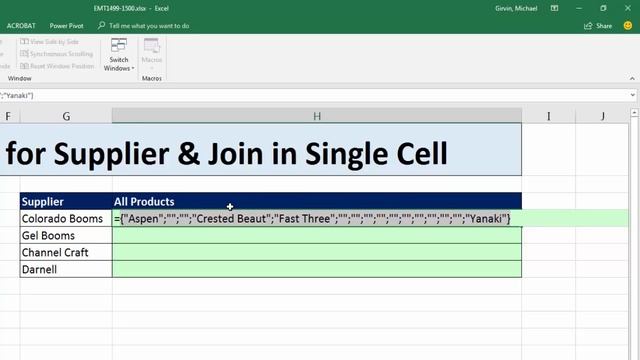Collapse the ribbon with the chevron
Image resolution: width=640 pixels, height=360 pixels.
[x=632, y=78]
